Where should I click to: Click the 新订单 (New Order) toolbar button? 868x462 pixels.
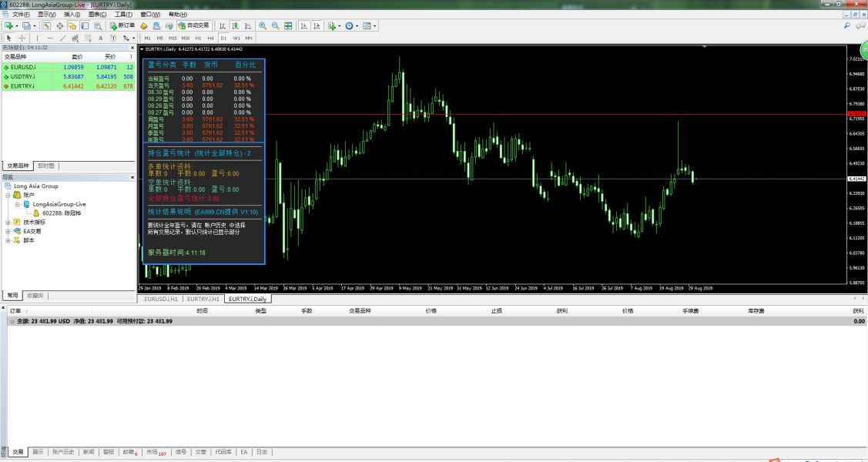(122, 25)
